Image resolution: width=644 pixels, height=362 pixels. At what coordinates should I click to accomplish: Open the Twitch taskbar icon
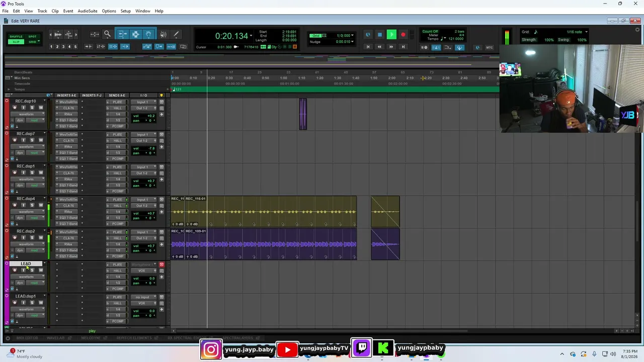point(362,348)
